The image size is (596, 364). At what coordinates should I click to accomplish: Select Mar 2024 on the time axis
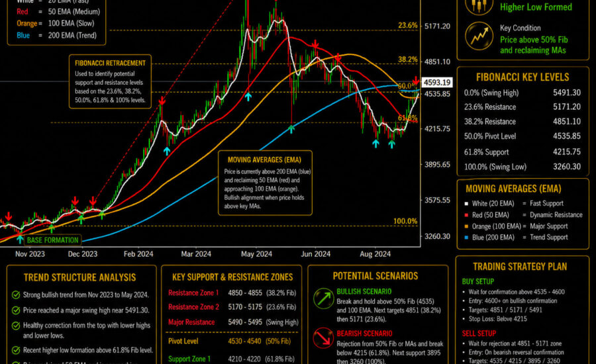196,254
